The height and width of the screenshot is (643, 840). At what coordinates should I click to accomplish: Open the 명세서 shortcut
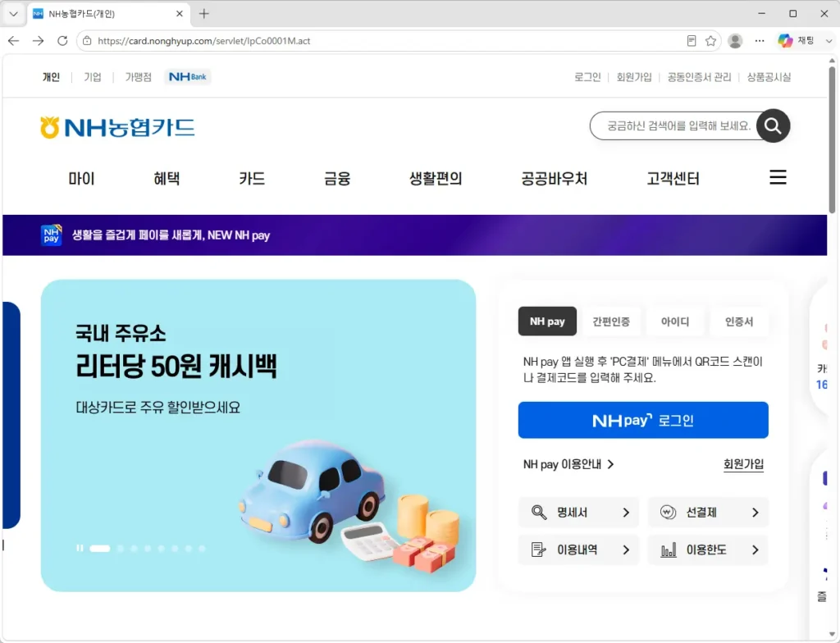(x=579, y=513)
